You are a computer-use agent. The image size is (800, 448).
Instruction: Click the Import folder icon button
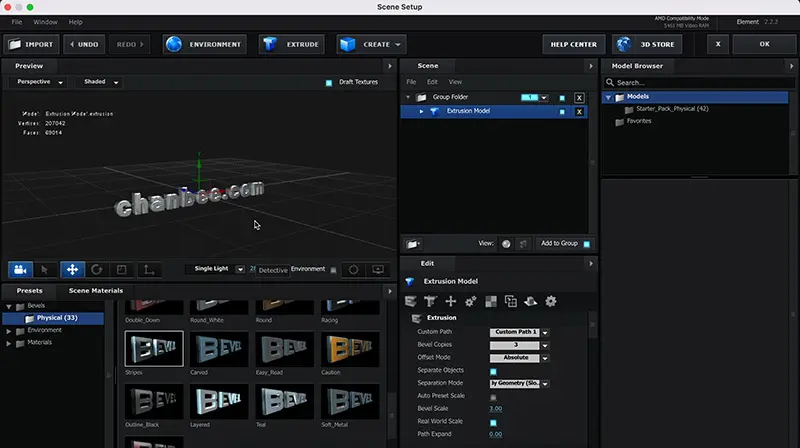click(31, 44)
